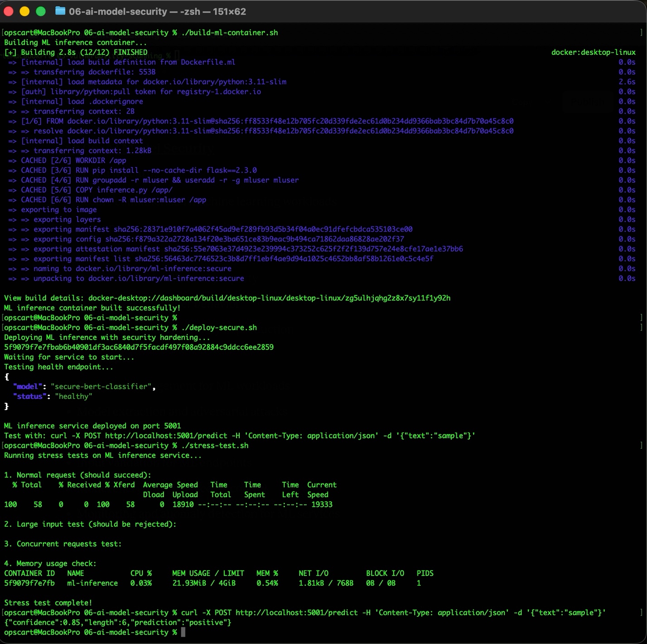Click the '5f9079f7e7fb' container ID cell
The height and width of the screenshot is (644, 647).
click(29, 583)
